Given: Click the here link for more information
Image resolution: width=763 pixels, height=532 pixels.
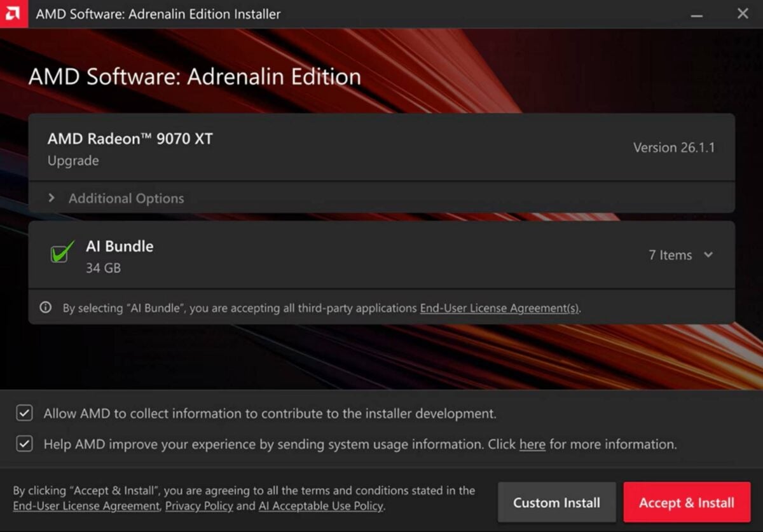Looking at the screenshot, I should [532, 444].
